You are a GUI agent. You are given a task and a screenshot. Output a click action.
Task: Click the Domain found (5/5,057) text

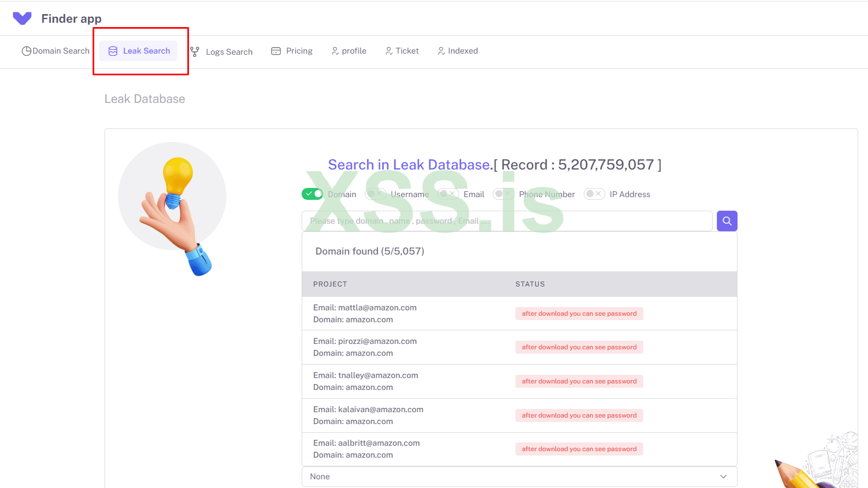click(370, 251)
